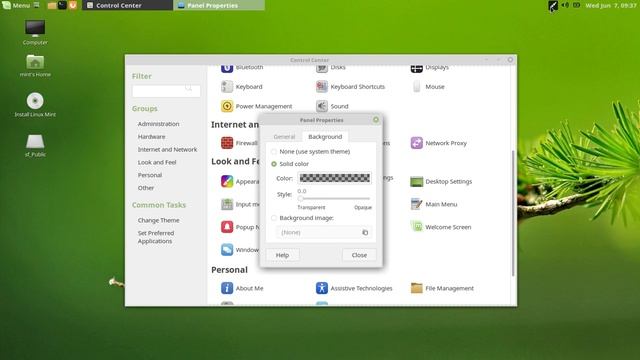The height and width of the screenshot is (360, 640).
Task: Launch terminal from top panel
Action: [x=62, y=5]
